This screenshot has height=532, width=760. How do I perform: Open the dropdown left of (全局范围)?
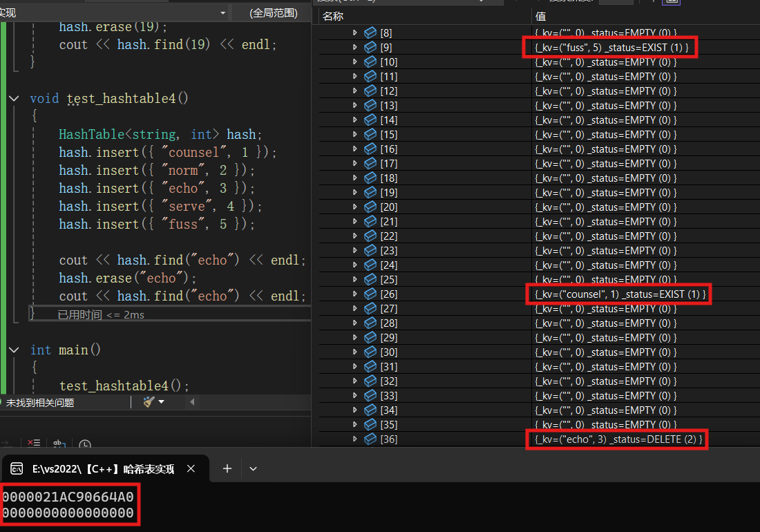(222, 13)
